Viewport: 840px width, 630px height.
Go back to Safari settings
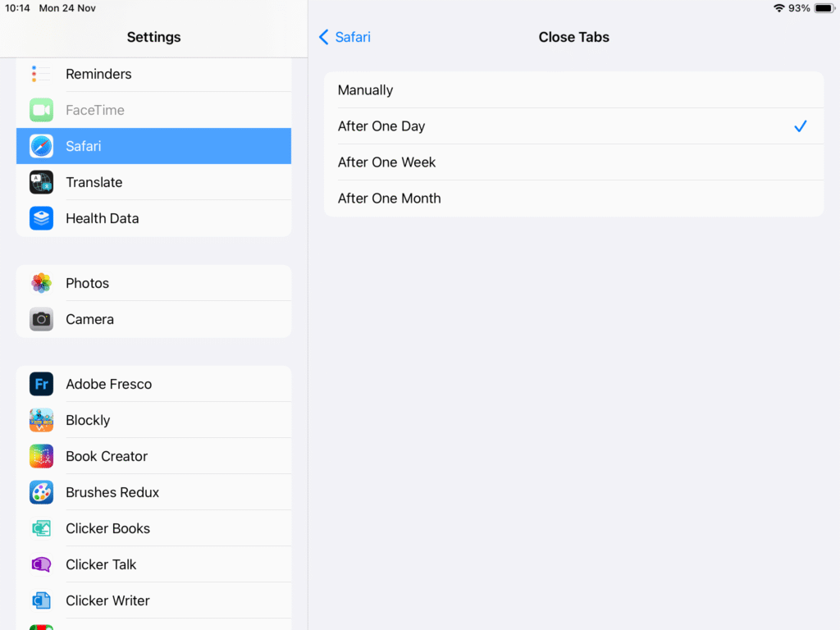tap(345, 37)
